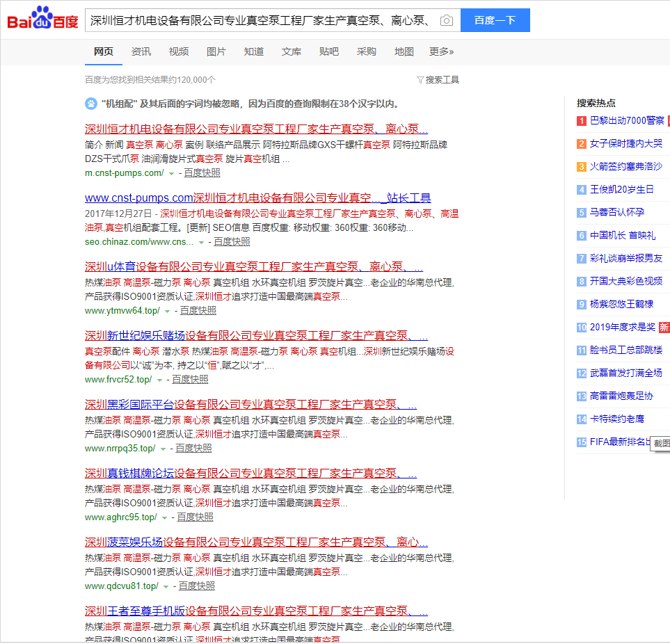Viewport: 670px width, 644px height.
Task: Open hot topic 火箭签约塞弗洛沙
Action: point(626,166)
